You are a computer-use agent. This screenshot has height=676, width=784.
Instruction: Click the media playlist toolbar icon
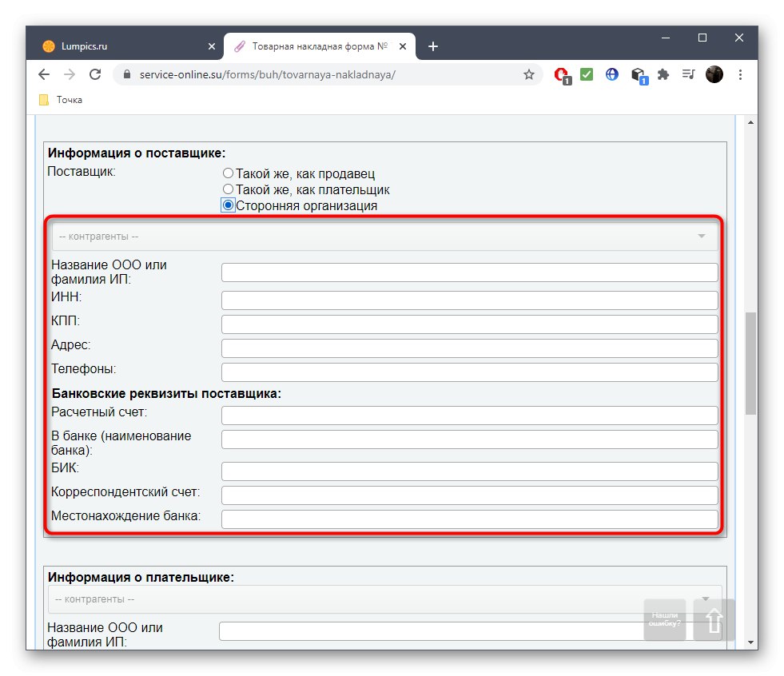tap(688, 74)
